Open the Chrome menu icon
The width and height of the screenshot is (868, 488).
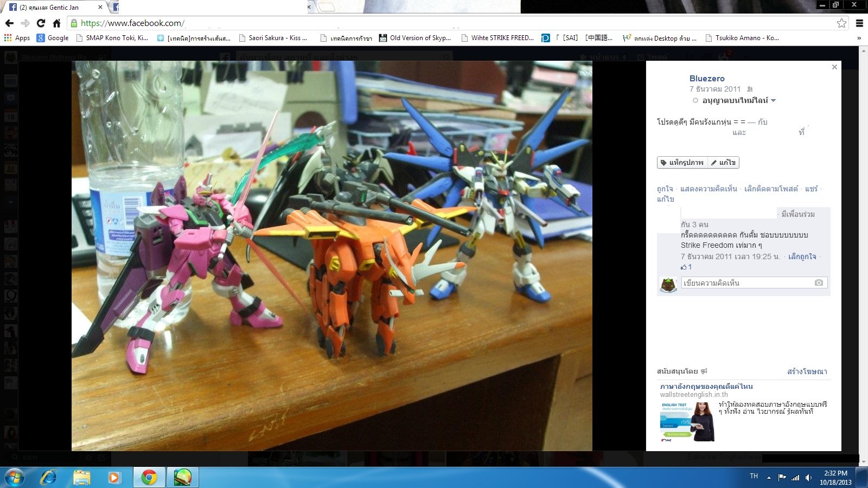pyautogui.click(x=859, y=23)
